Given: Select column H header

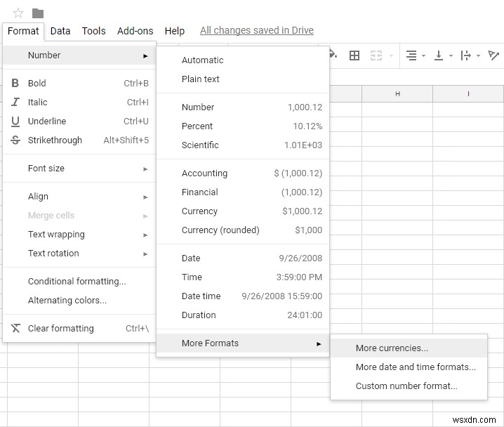Looking at the screenshot, I should 397,94.
